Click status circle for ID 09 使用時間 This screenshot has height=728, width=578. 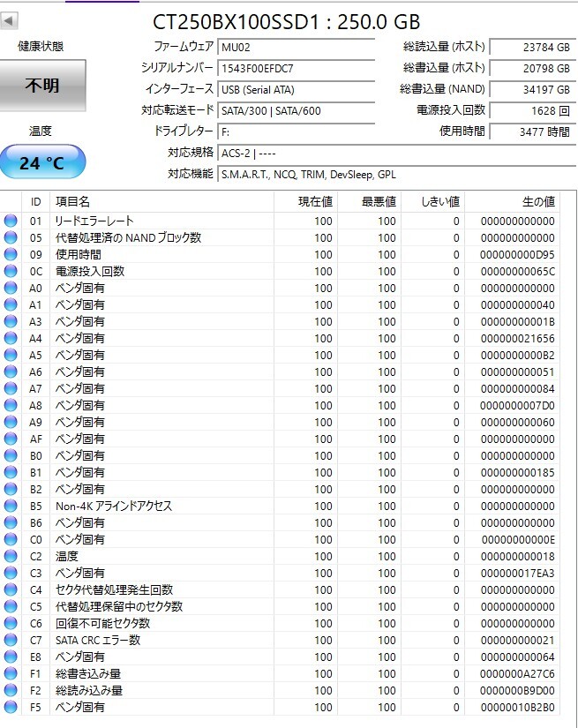coord(11,254)
